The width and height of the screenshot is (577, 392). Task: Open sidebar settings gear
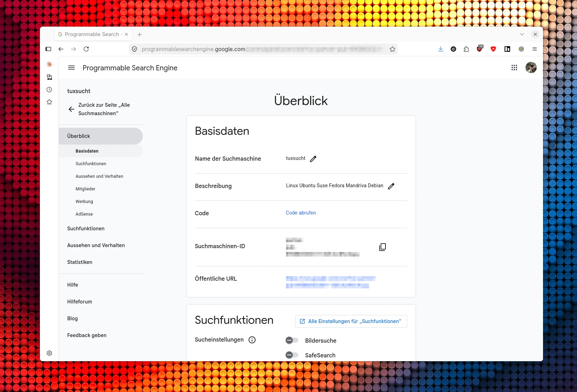49,353
